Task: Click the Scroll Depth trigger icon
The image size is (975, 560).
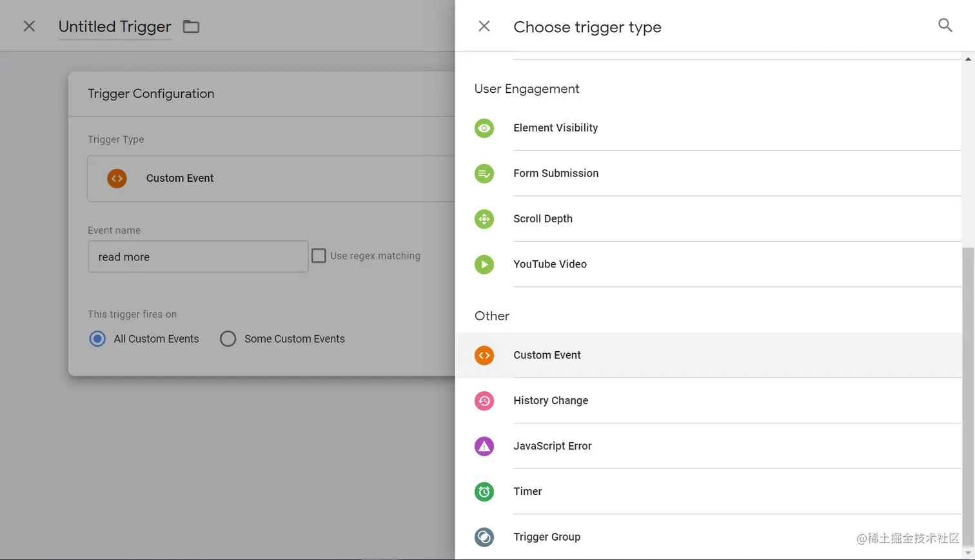Action: (x=484, y=219)
